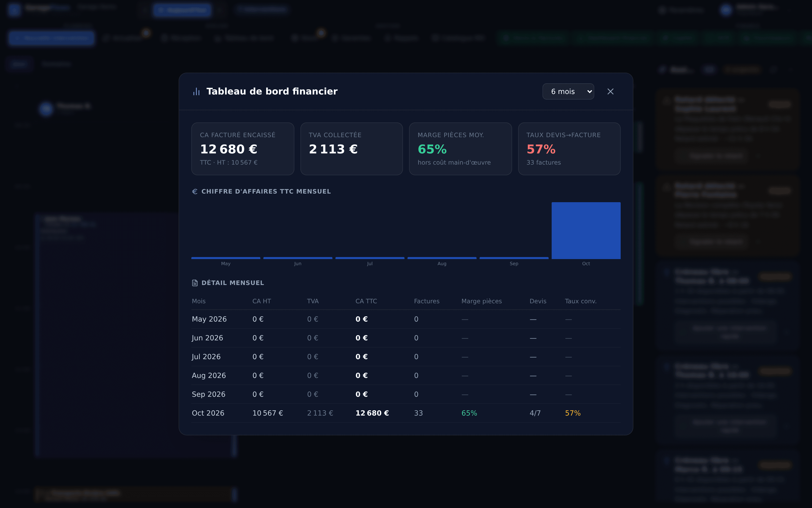
Task: Select the "Jun 2026" row label
Action: [x=207, y=338]
